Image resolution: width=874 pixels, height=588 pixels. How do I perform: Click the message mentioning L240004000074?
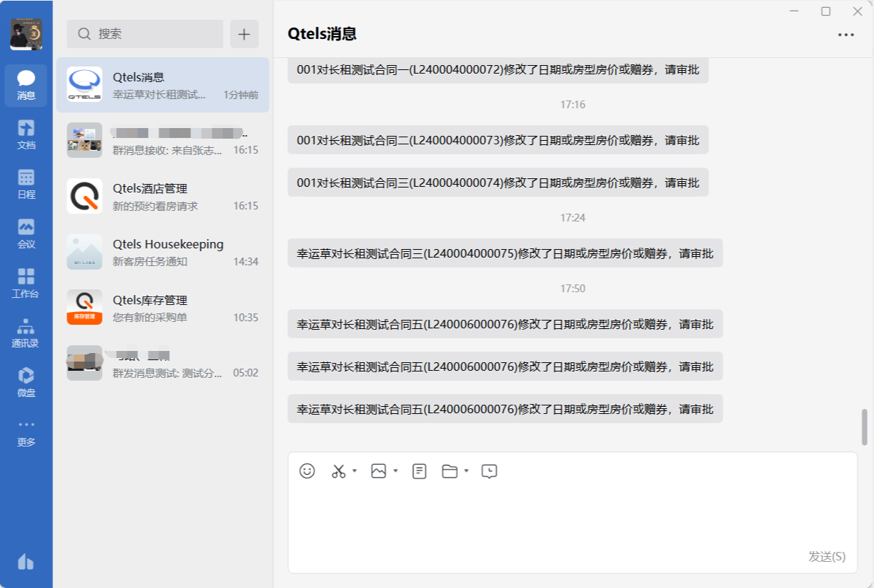click(x=498, y=183)
